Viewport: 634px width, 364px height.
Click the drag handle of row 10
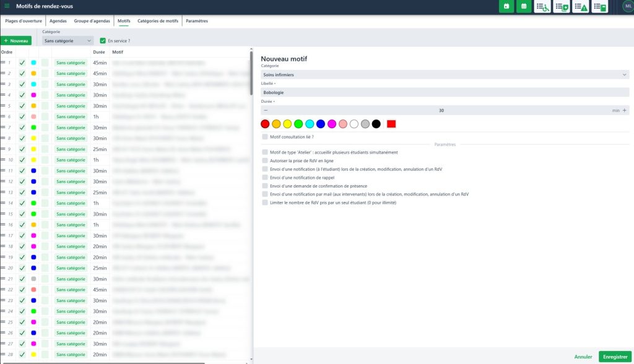3,160
